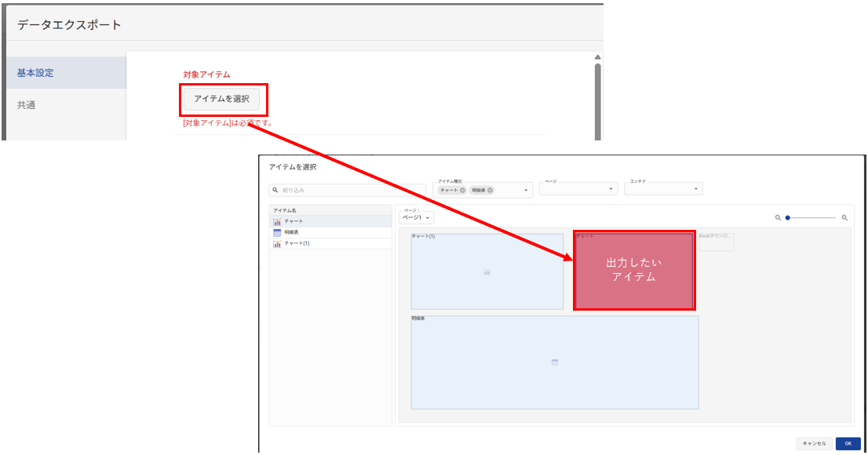
Task: Click the search icon in filter box
Action: [x=275, y=190]
